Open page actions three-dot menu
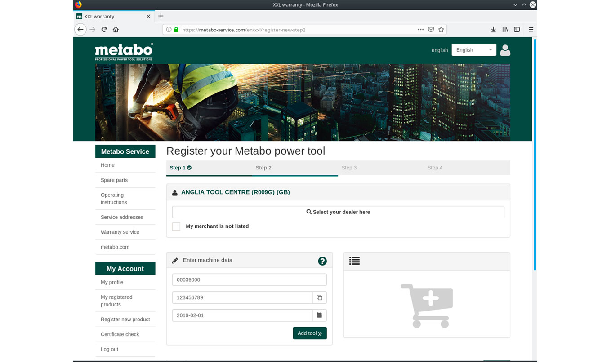Image resolution: width=611 pixels, height=364 pixels. [x=420, y=30]
